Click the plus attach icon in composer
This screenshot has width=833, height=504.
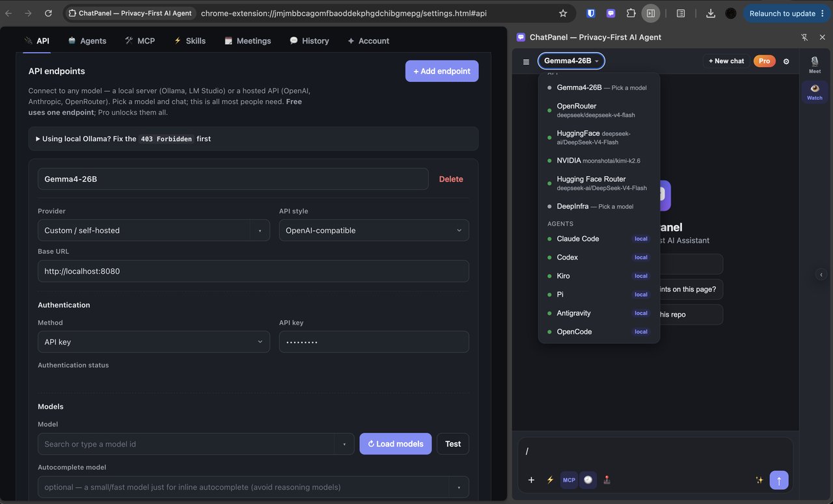tap(531, 480)
